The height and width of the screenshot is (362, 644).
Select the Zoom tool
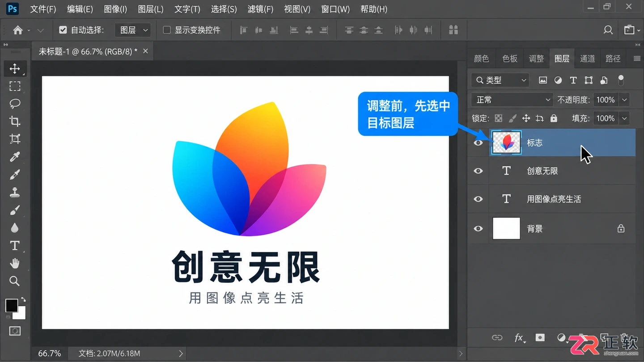click(15, 281)
